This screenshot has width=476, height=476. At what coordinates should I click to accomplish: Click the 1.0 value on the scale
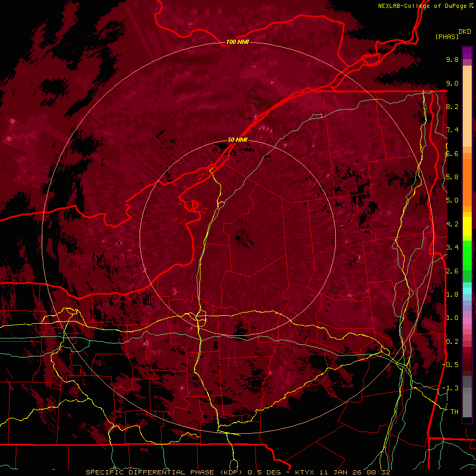(452, 318)
